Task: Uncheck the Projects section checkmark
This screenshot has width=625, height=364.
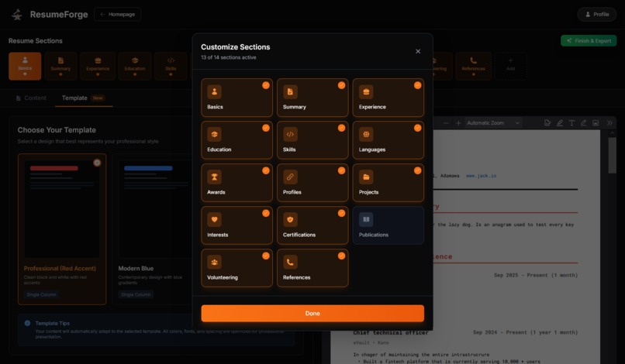Action: 417,170
